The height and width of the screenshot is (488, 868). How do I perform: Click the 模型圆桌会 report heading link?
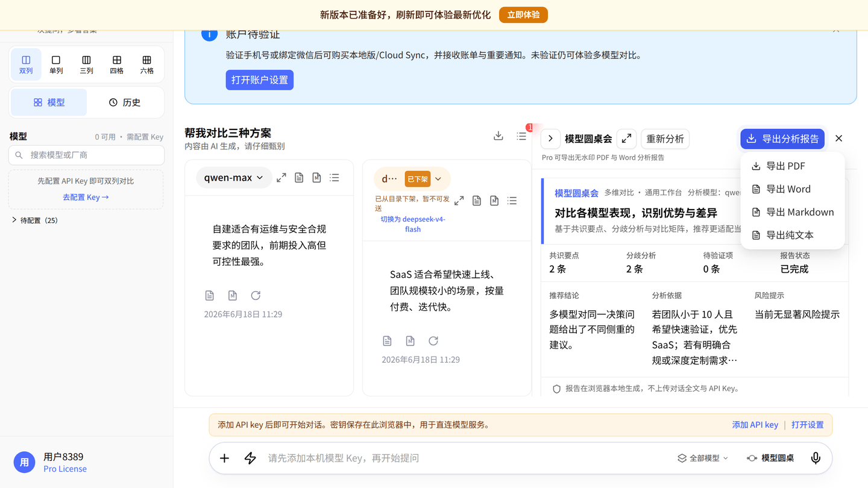[577, 193]
